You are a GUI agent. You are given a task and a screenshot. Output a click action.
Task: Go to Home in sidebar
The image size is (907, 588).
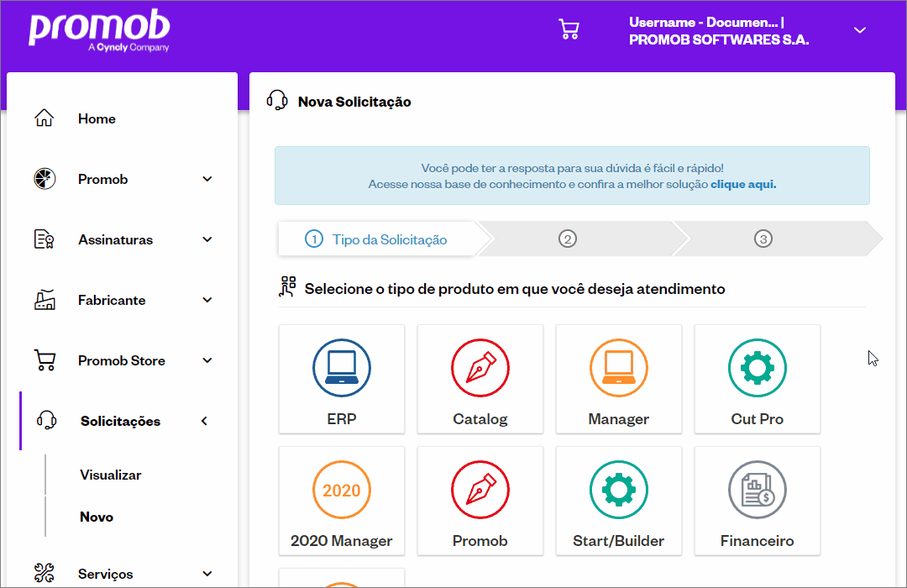tap(97, 118)
